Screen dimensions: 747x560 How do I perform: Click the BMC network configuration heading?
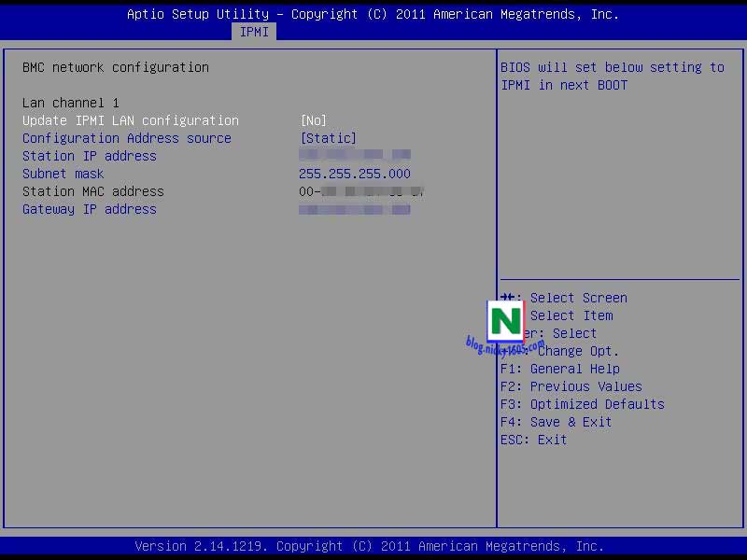tap(115, 67)
